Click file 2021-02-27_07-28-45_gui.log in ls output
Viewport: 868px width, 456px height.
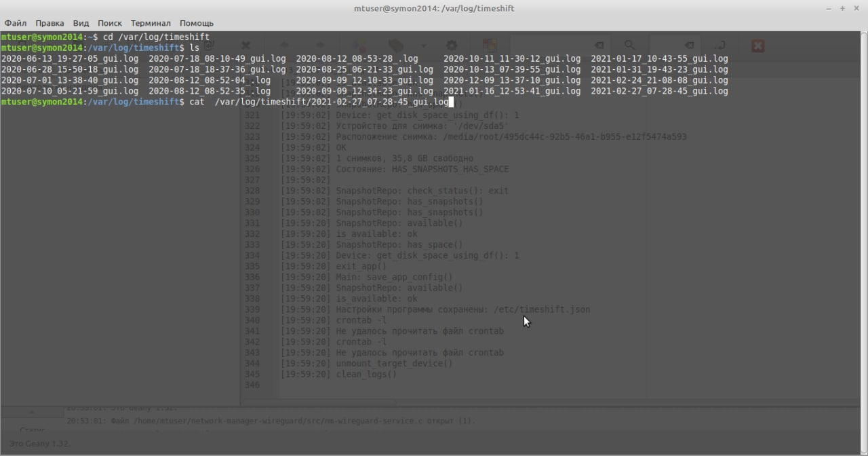[659, 91]
